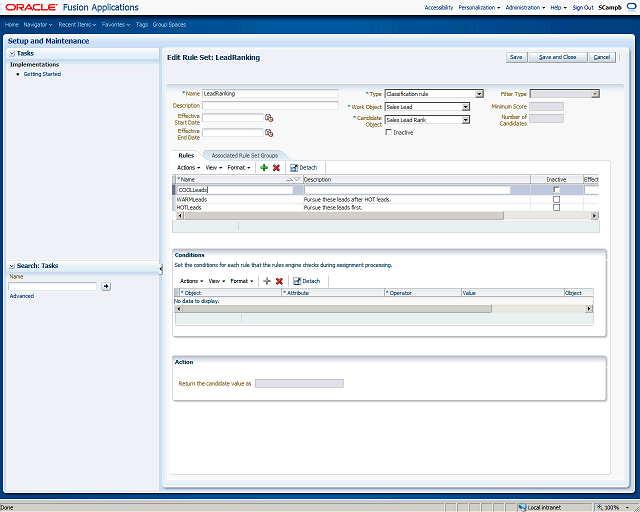Screen dimensions: 640x512
Task: Open the Candidate Object dropdown
Action: point(465,120)
